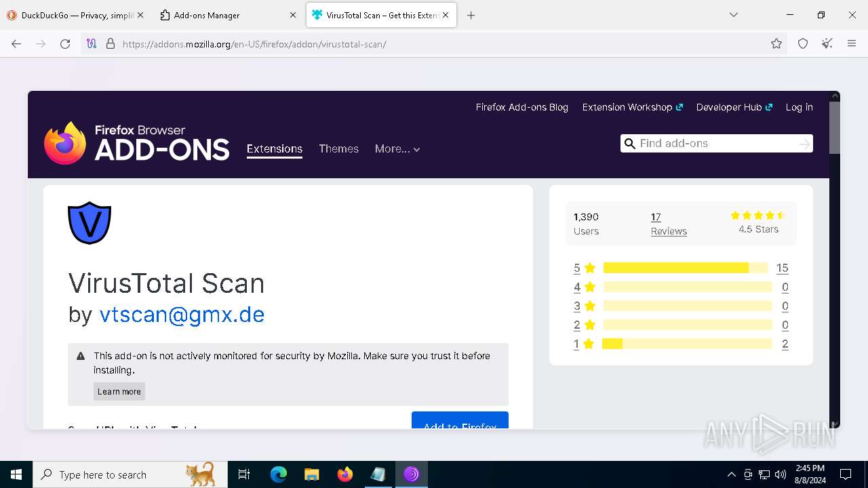Viewport: 868px width, 488px height.
Task: Open tracking permissions icon in address bar
Action: pos(92,44)
